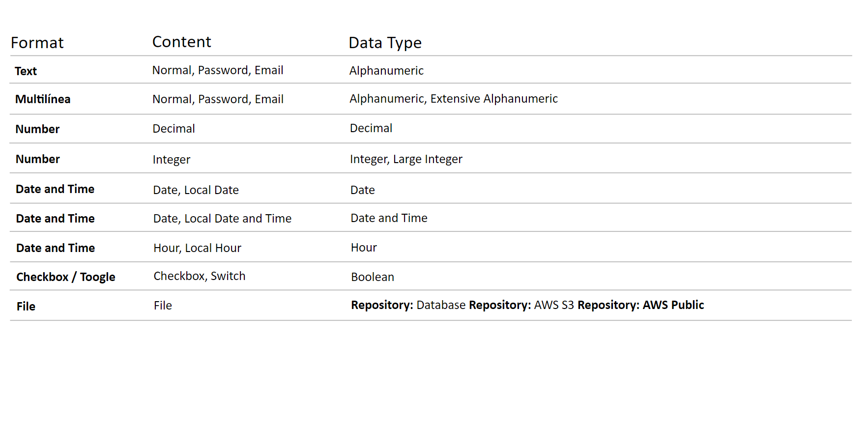The height and width of the screenshot is (422, 868).
Task: Click the Content column header
Action: point(181,42)
